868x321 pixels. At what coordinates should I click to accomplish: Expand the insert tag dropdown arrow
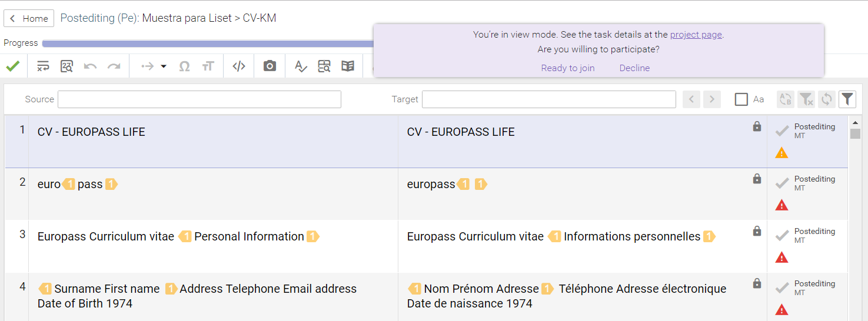(x=164, y=66)
